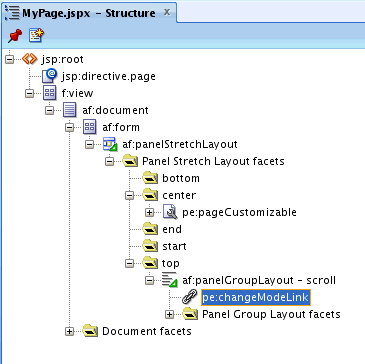Select the highlighted pe:changeModeLink label

point(256,297)
